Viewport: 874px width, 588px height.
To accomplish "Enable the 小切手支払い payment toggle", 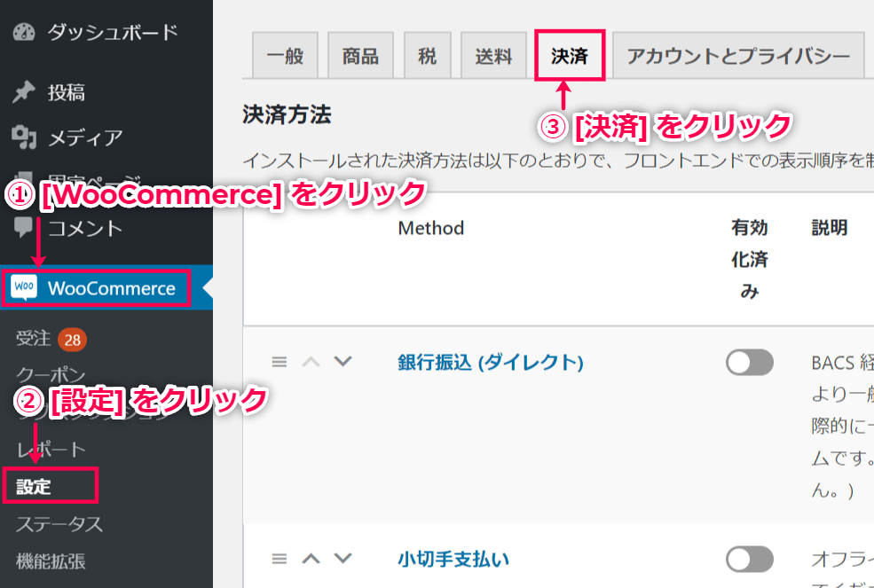I will 749,559.
